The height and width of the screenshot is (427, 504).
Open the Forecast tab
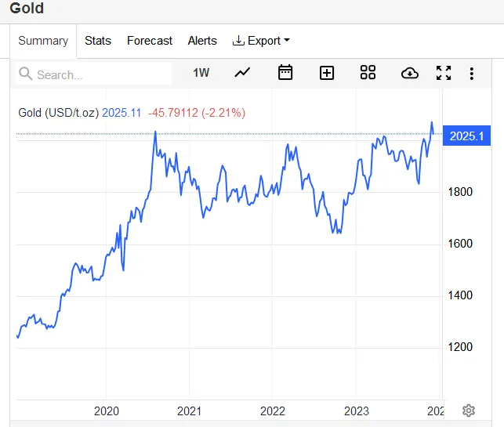tap(150, 41)
